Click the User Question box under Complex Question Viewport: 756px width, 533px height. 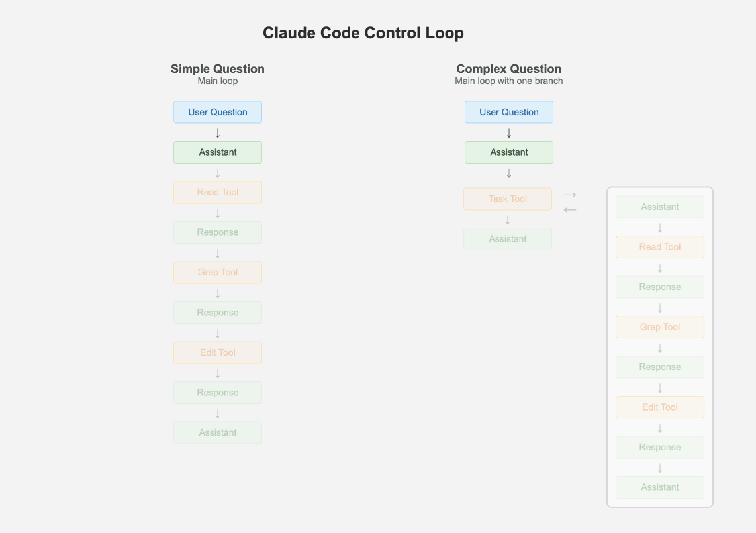tap(509, 112)
